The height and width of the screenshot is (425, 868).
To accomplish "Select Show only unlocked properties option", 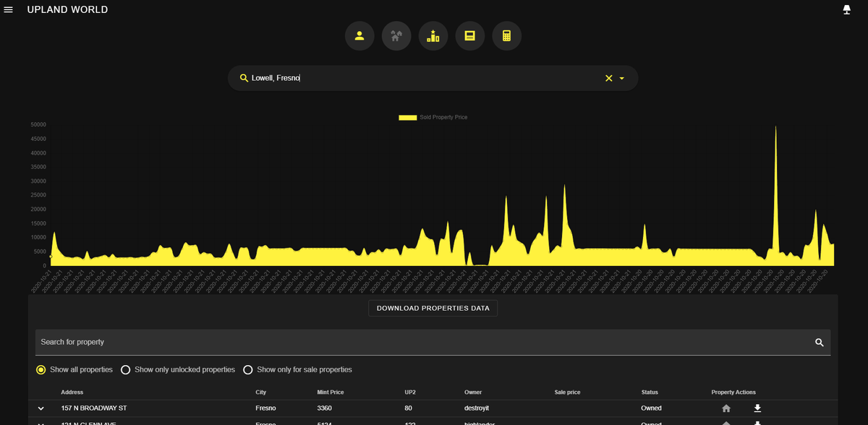I will click(126, 369).
